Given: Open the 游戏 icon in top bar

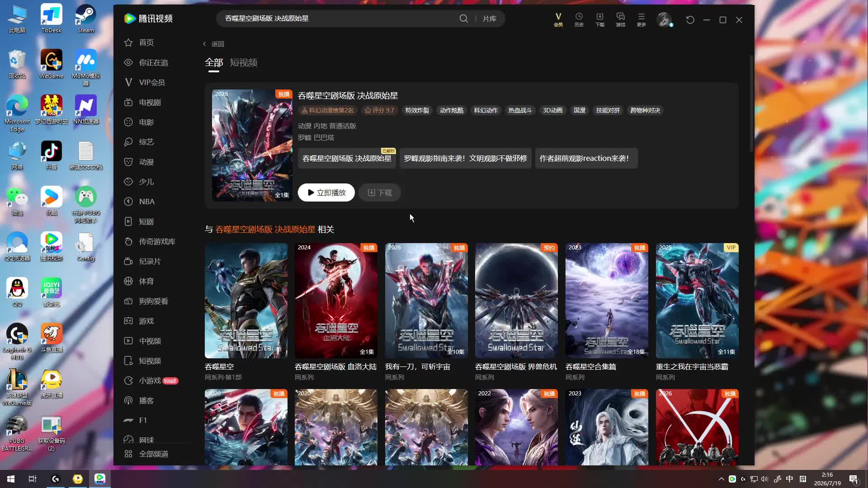Looking at the screenshot, I should [620, 19].
